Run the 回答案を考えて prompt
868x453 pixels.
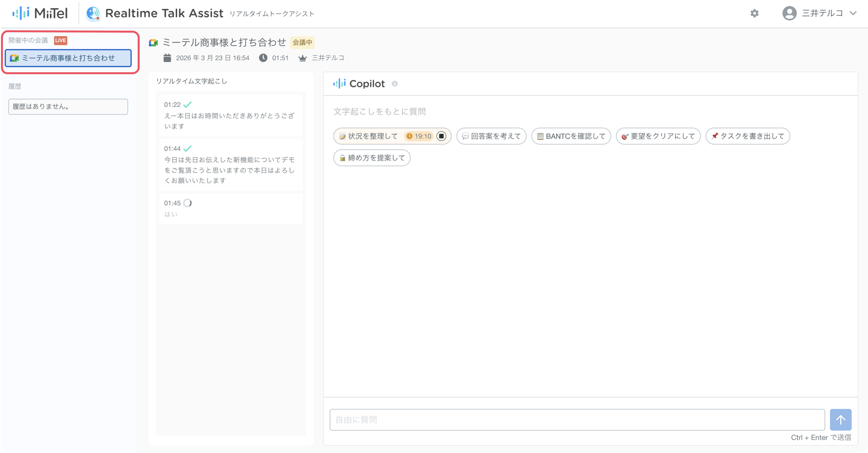492,136
